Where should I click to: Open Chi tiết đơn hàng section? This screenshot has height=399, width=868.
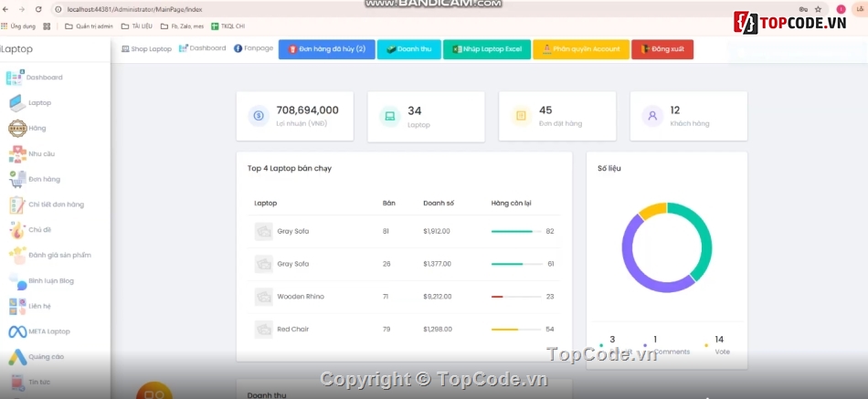pos(47,205)
